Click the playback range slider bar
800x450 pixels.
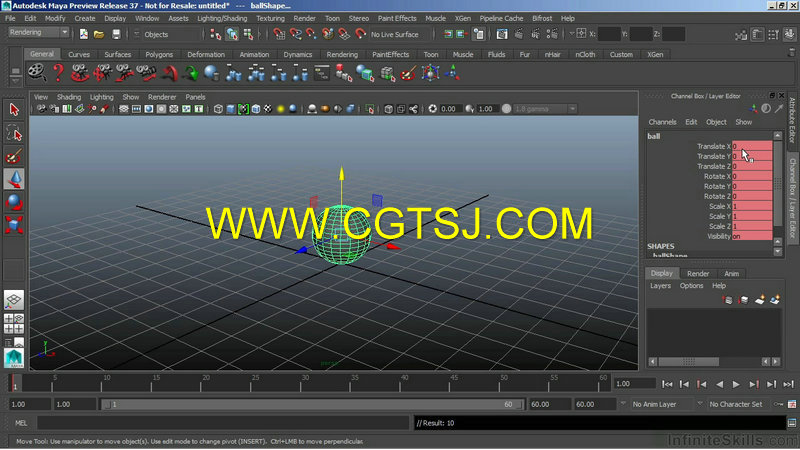314,404
